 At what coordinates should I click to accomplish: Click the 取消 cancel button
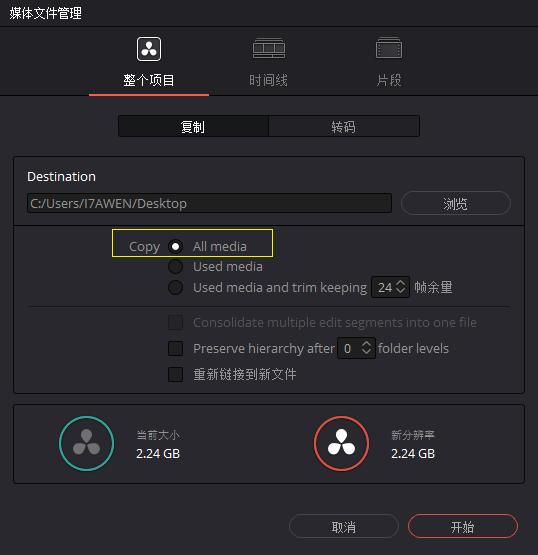[x=344, y=527]
